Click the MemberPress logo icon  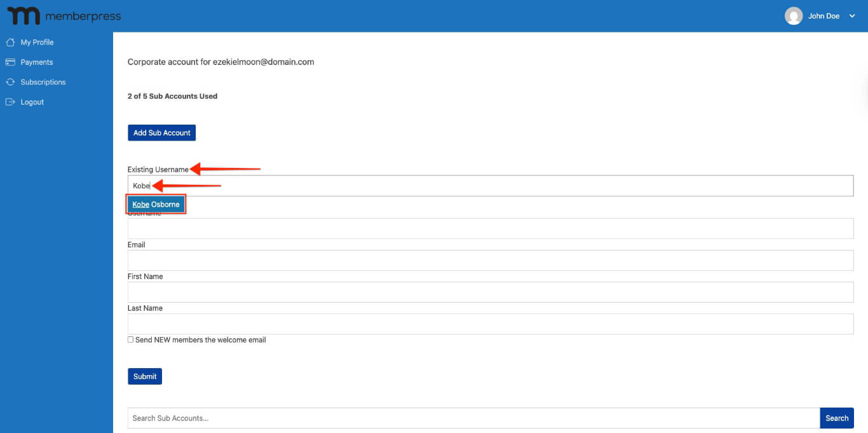click(x=23, y=15)
